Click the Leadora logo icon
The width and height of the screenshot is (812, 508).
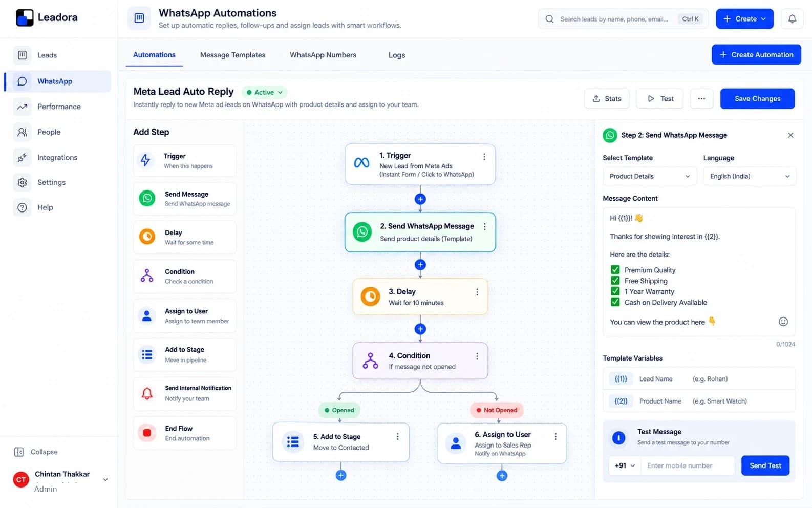[25, 17]
